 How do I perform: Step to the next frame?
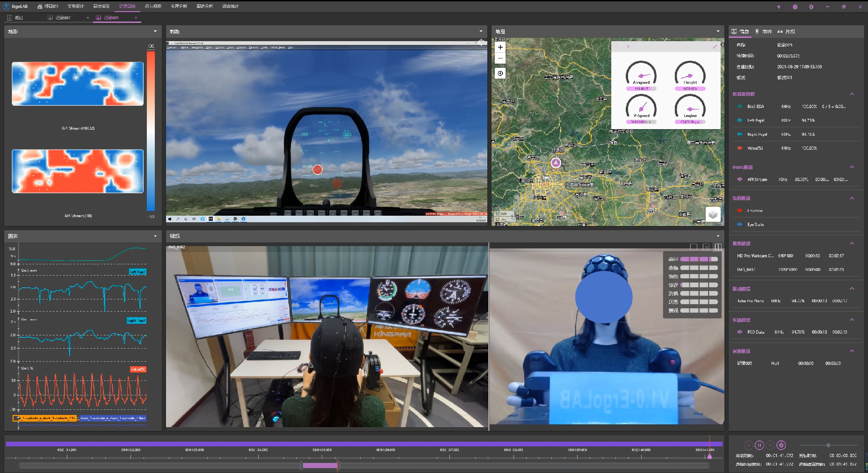click(770, 445)
